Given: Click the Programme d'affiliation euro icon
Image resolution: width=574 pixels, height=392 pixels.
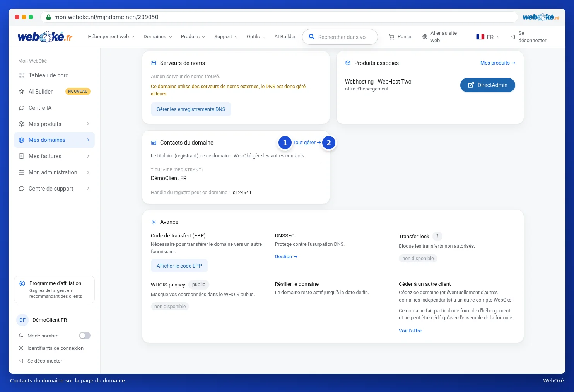Looking at the screenshot, I should click(x=22, y=283).
